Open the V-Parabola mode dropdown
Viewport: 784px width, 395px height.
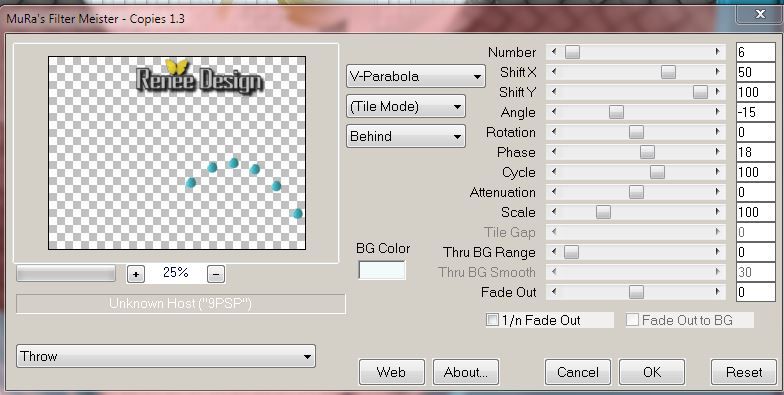(x=416, y=76)
